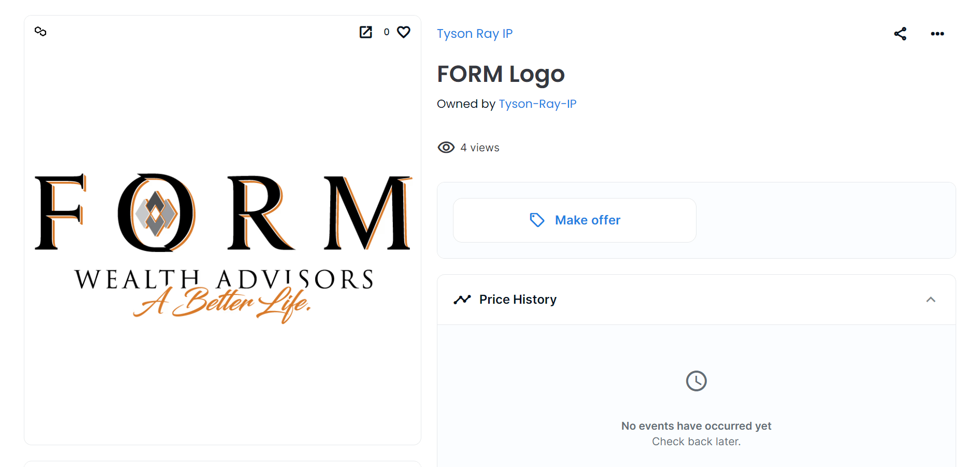Click the 4 views text
The height and width of the screenshot is (467, 980).
pos(480,148)
